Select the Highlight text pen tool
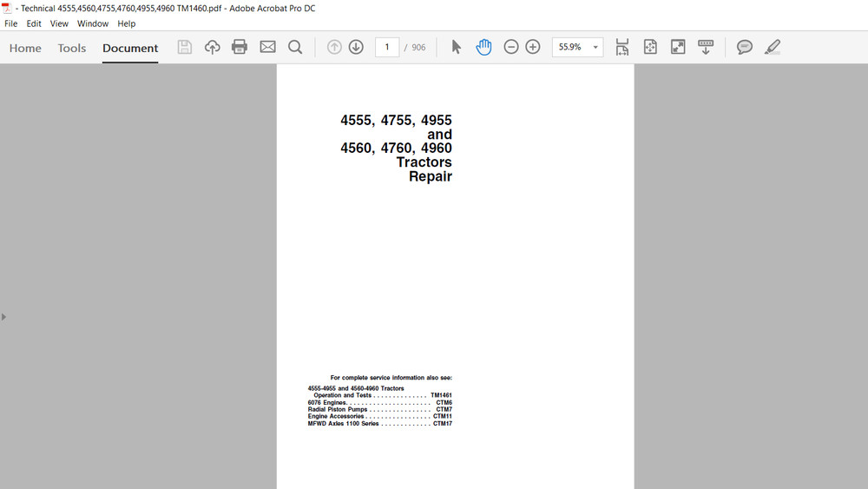The image size is (868, 489). tap(773, 47)
